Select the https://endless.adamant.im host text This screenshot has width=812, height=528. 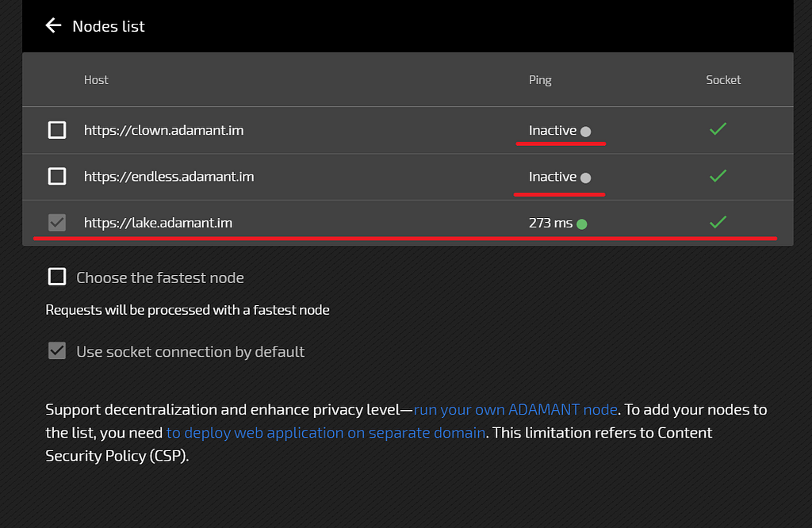(x=169, y=177)
